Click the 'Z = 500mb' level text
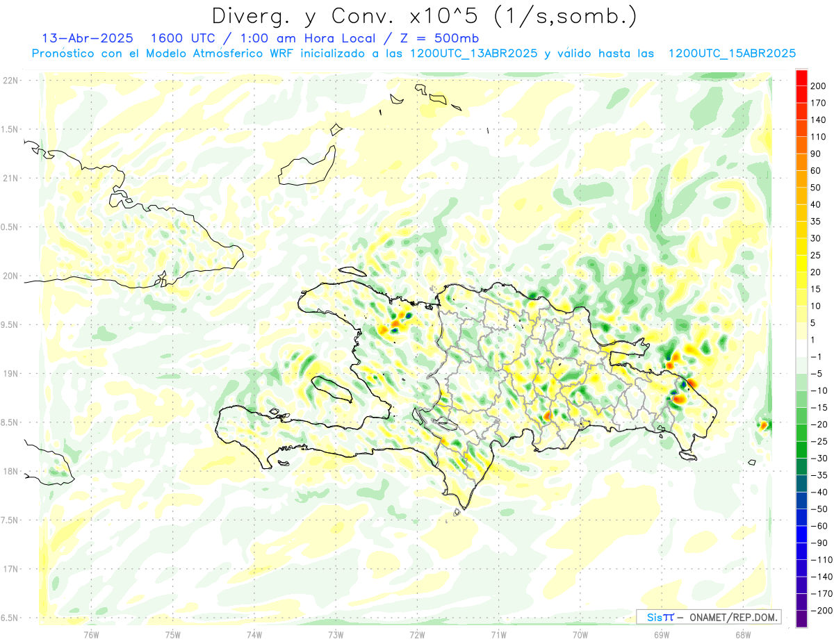Viewport: 834px width, 644px height. click(x=436, y=38)
